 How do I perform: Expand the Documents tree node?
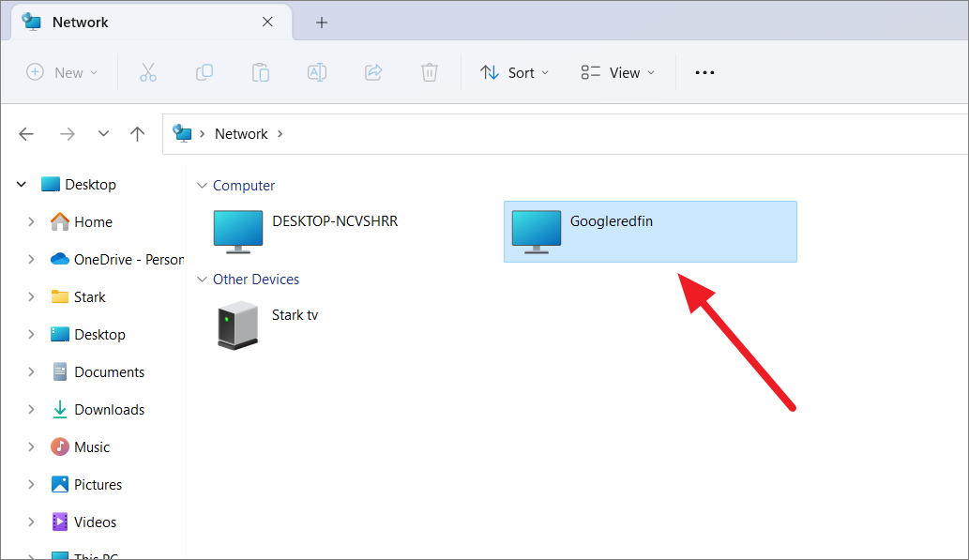click(31, 372)
